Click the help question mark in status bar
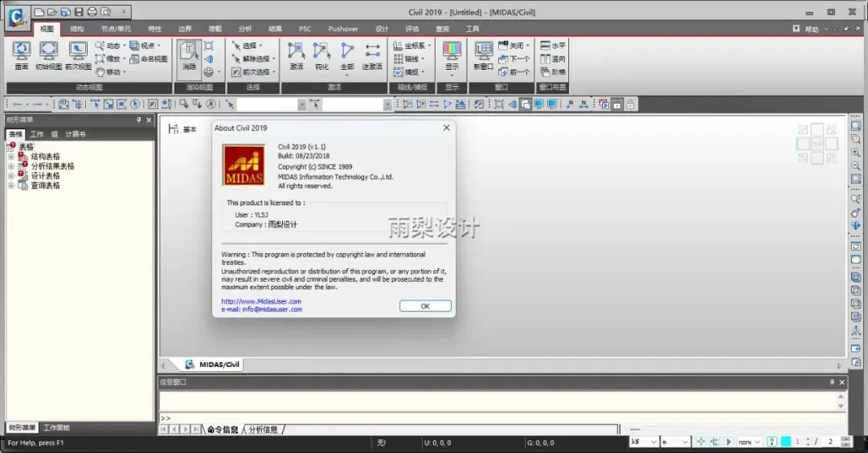The width and height of the screenshot is (868, 453). coord(772,442)
